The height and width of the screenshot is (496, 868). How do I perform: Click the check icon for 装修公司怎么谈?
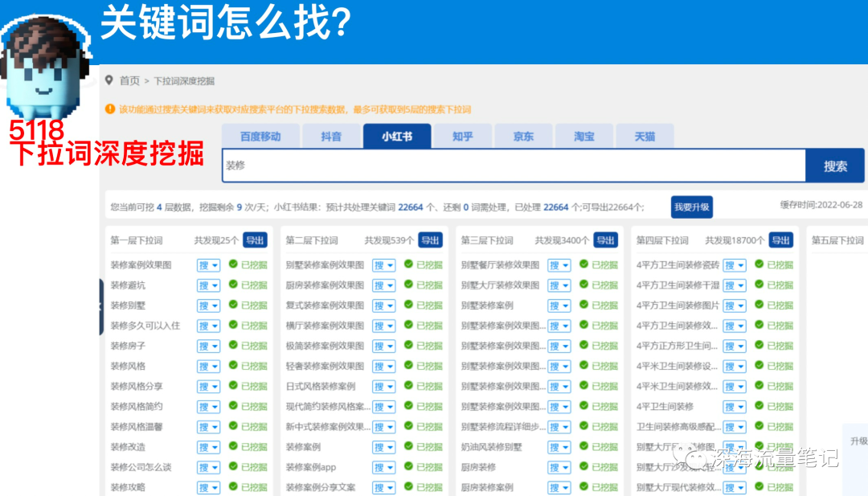(233, 467)
